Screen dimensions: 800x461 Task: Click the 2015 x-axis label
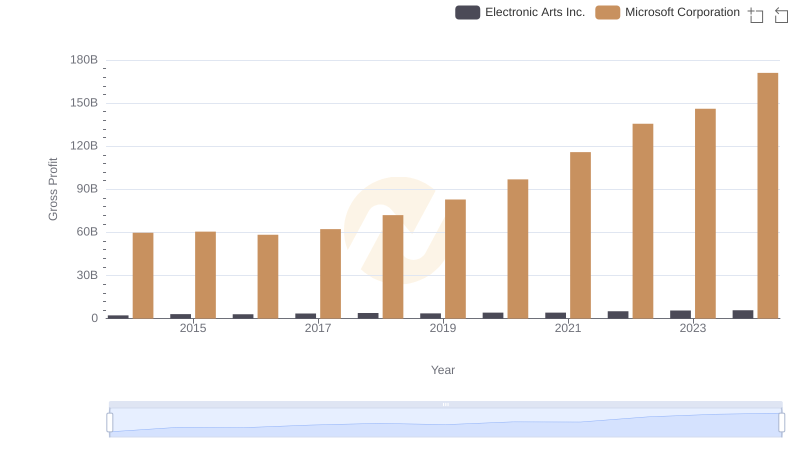click(x=193, y=328)
